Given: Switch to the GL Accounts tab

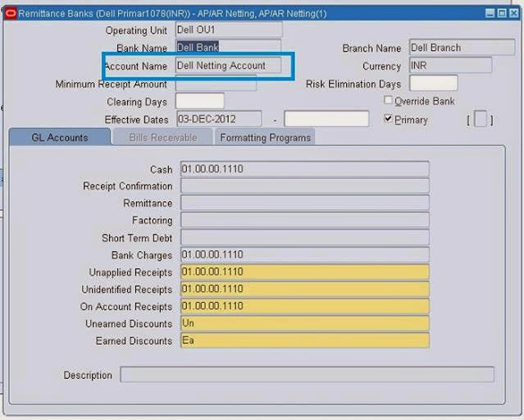Looking at the screenshot, I should click(x=60, y=138).
